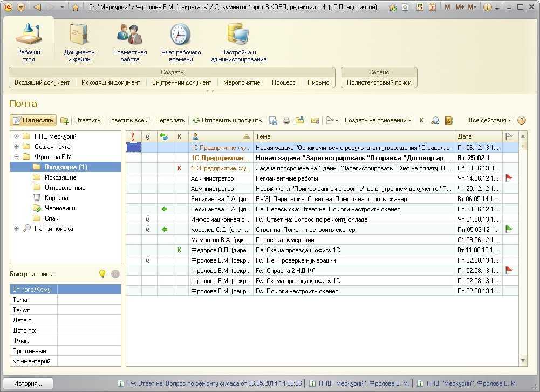Select the Входящий документ create item
Image resolution: width=540 pixels, height=392 pixels.
click(42, 82)
